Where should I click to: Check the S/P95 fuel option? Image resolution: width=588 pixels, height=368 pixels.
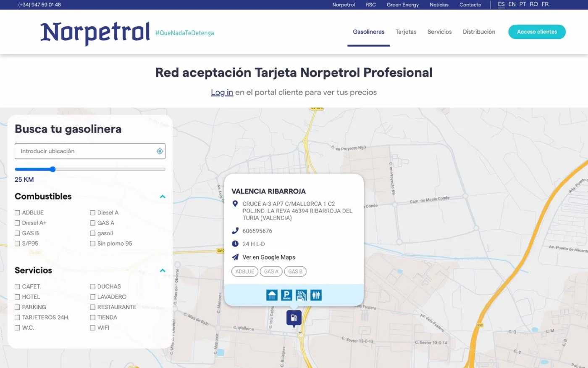pos(17,244)
